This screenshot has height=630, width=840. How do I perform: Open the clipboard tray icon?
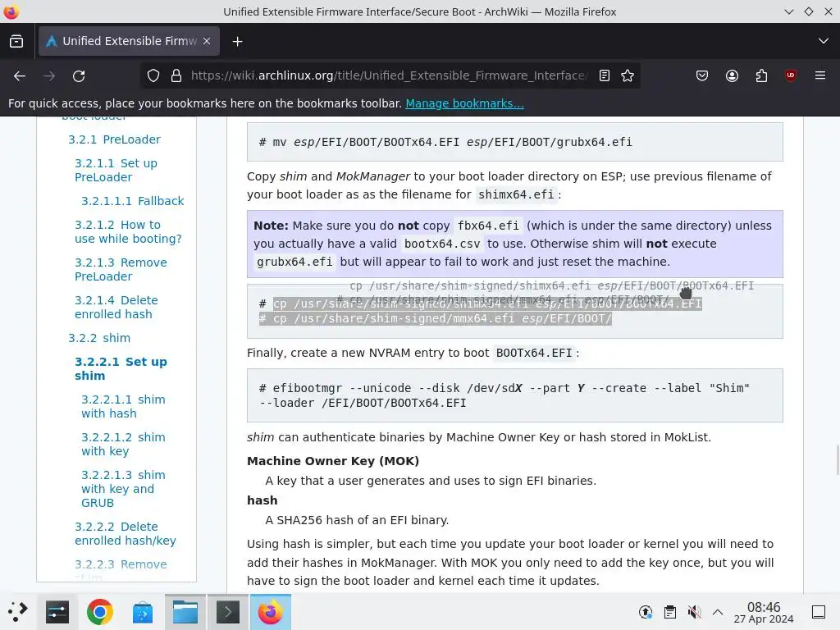669,612
